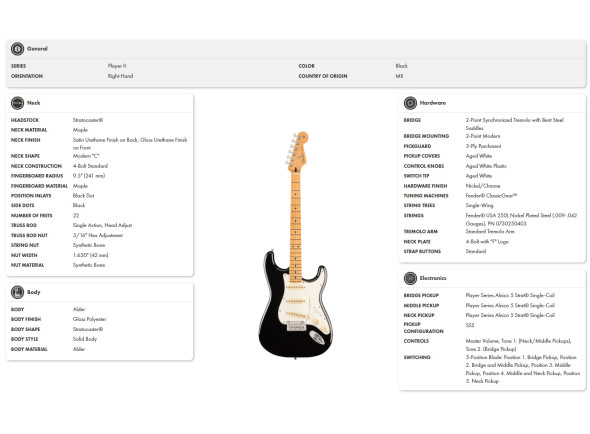Click the 'Black Dot' position inlays value

click(x=84, y=196)
